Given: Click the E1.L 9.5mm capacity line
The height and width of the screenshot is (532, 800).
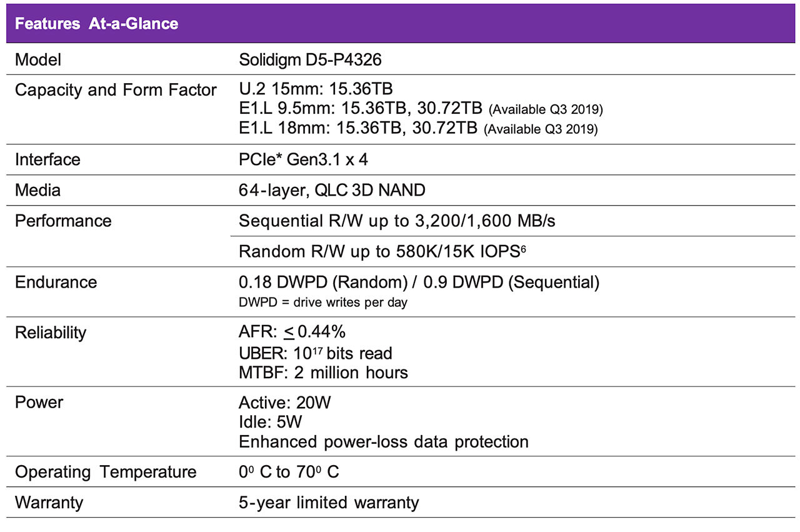Looking at the screenshot, I should [x=421, y=109].
